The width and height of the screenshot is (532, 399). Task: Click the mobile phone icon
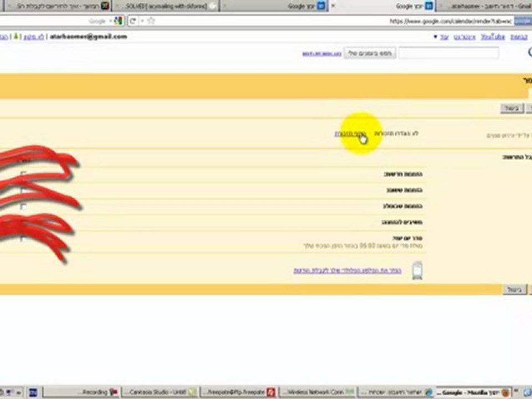coord(417,270)
